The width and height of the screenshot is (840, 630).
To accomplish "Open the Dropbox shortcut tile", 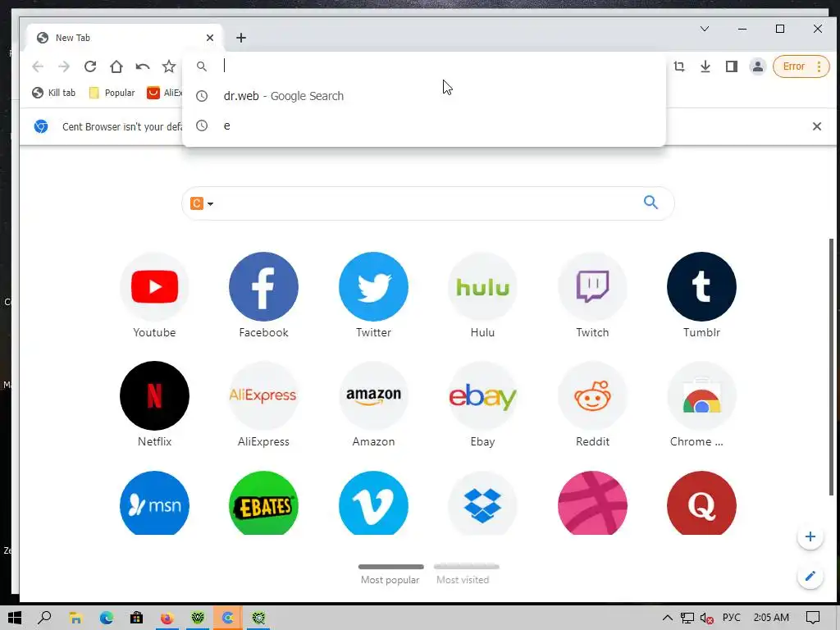I will (482, 503).
